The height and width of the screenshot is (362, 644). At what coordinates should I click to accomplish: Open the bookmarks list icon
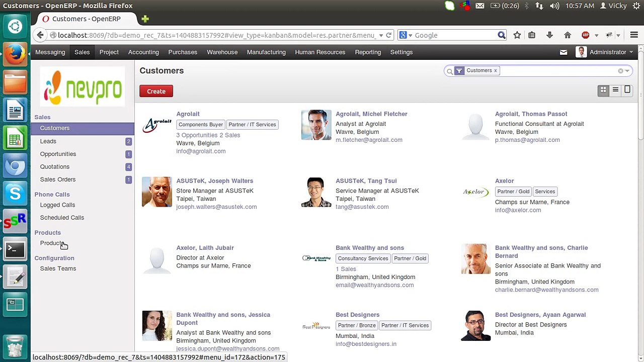(532, 35)
